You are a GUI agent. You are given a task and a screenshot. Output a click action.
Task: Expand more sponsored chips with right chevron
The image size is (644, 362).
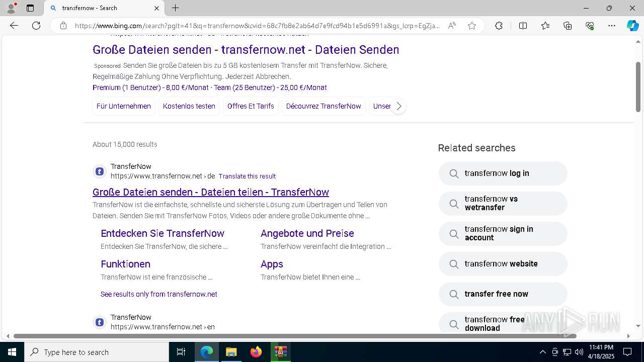tap(398, 106)
